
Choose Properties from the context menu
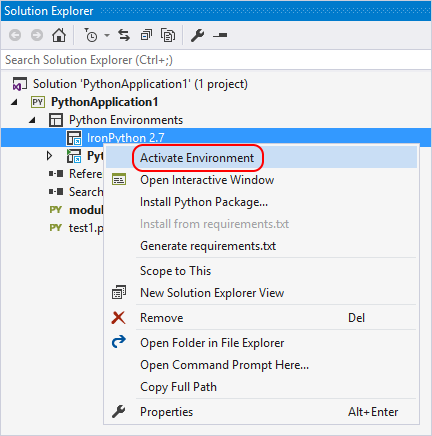(261, 412)
